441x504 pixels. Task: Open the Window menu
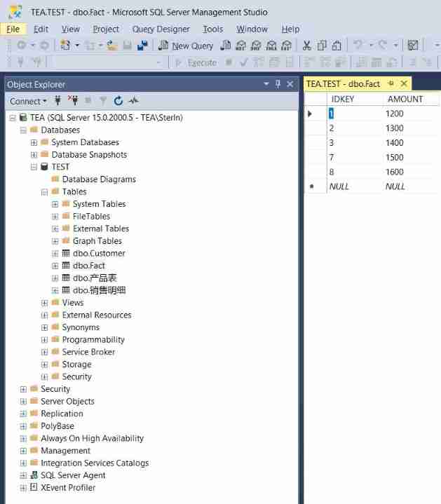252,29
